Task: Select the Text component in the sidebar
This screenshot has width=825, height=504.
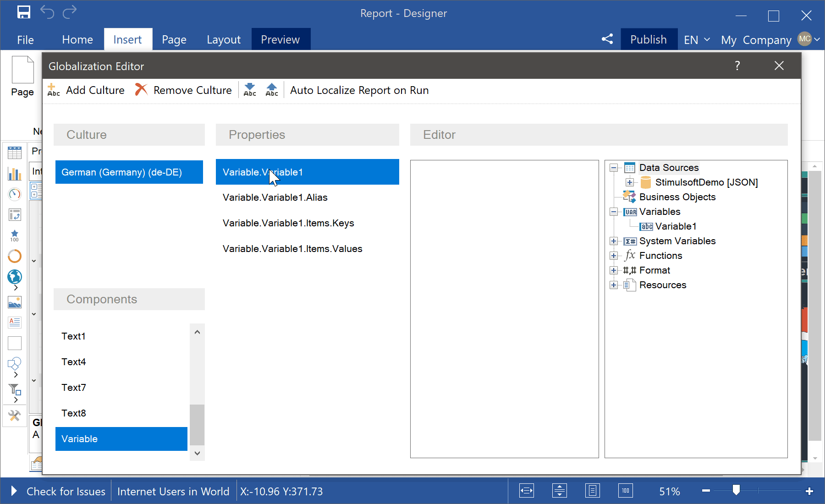Action: click(x=15, y=323)
